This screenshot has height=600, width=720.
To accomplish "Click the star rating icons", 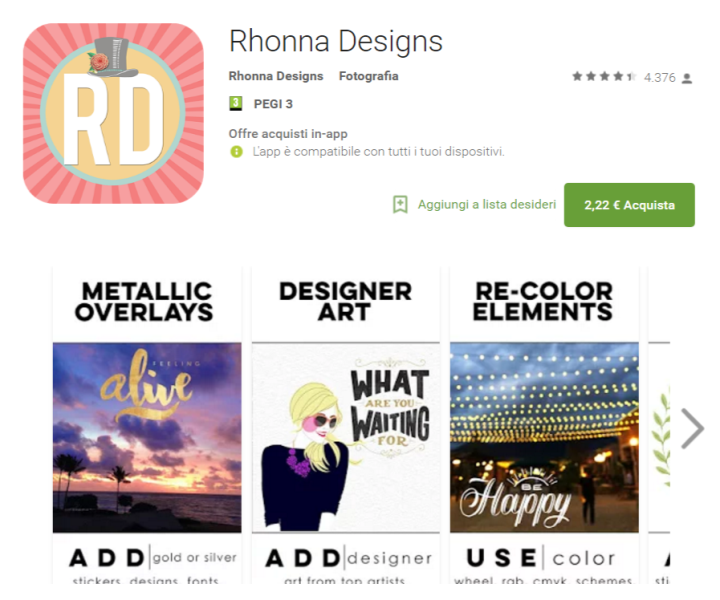I will tap(604, 76).
